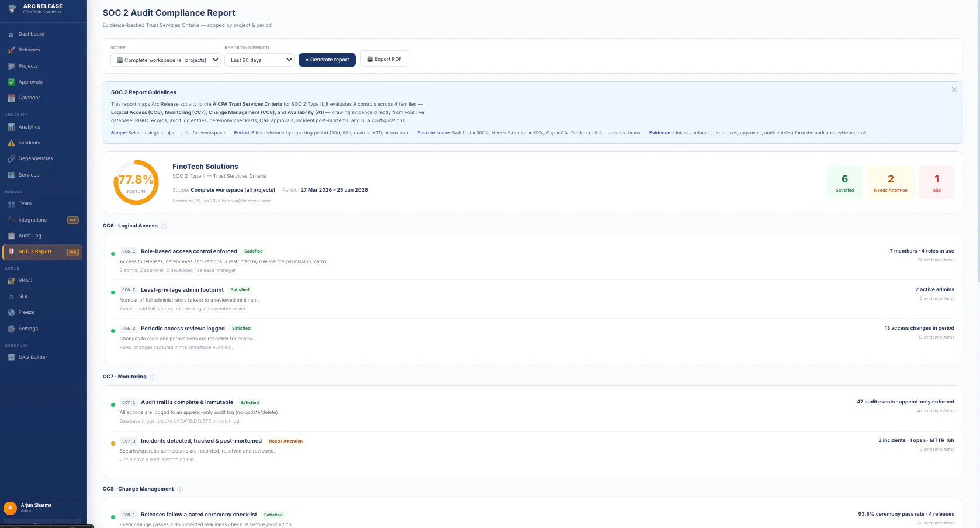Viewport: 980px width, 528px height.
Task: Click the '2 active admins' metric
Action: tap(934, 289)
